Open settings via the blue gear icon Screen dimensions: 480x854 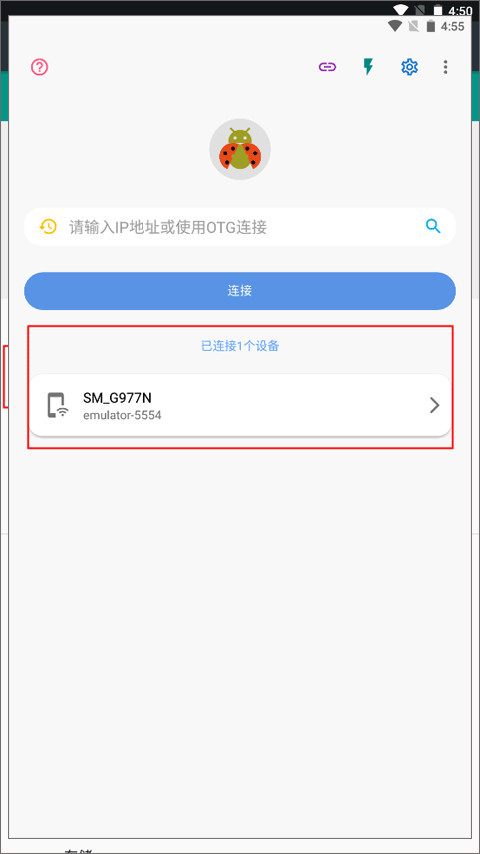[409, 67]
